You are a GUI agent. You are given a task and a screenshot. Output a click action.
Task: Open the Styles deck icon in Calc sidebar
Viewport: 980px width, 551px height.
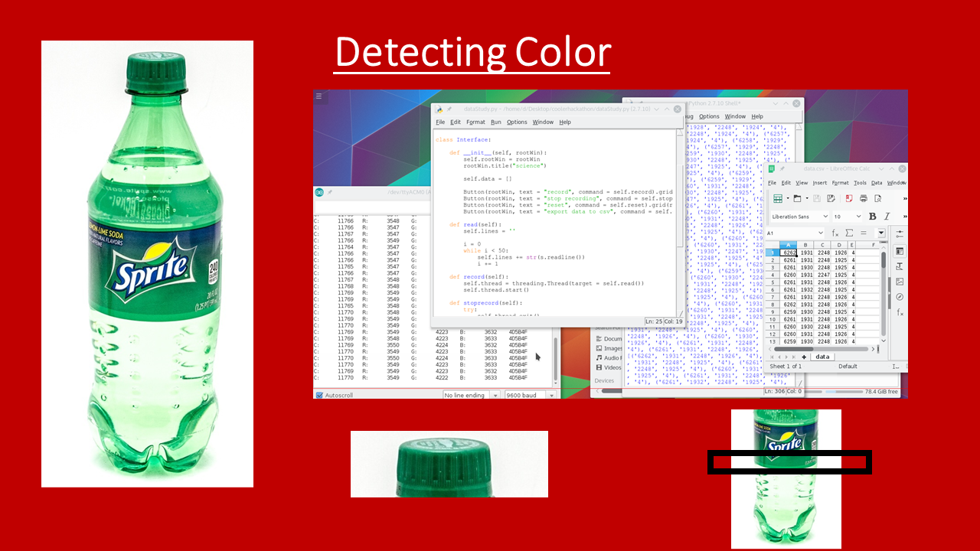click(x=900, y=266)
